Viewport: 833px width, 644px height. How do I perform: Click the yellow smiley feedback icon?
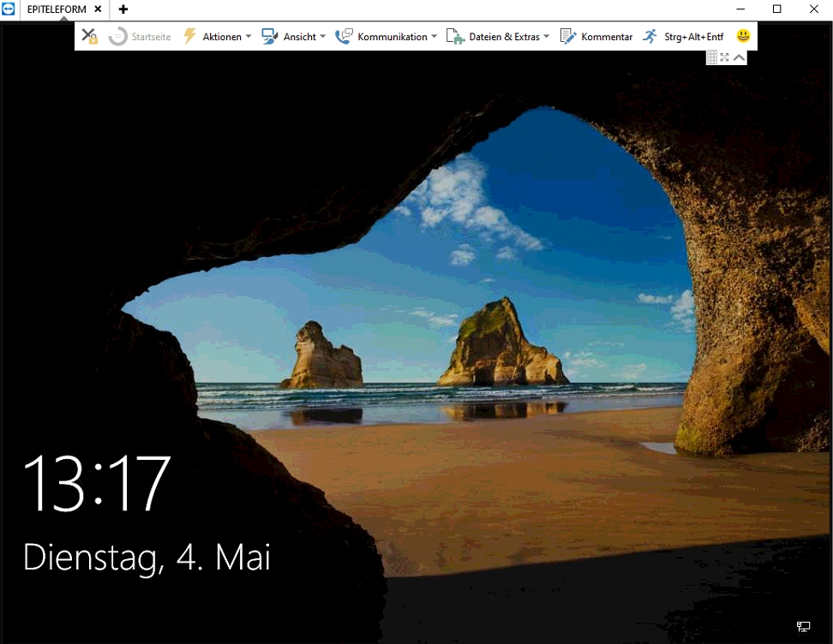[743, 36]
